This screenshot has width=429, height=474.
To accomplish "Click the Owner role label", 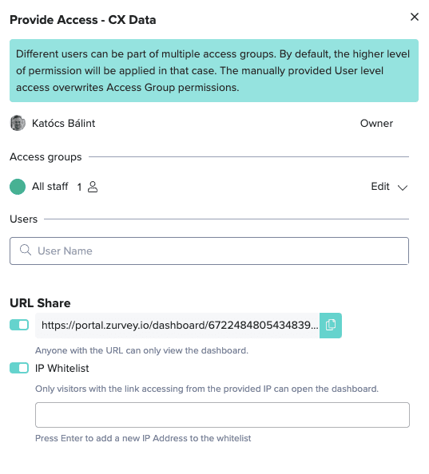I will (376, 123).
